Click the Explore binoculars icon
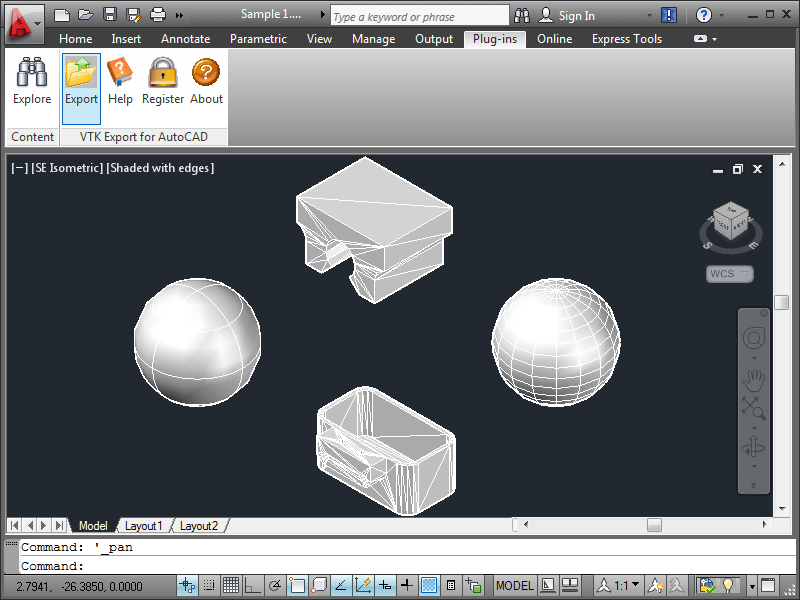The height and width of the screenshot is (600, 800). pyautogui.click(x=32, y=80)
